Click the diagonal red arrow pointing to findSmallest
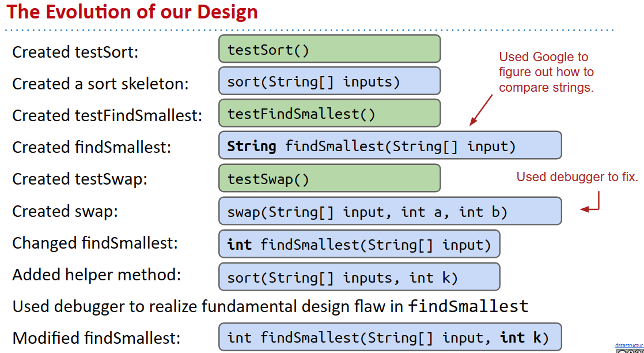The image size is (644, 353). pyautogui.click(x=482, y=110)
